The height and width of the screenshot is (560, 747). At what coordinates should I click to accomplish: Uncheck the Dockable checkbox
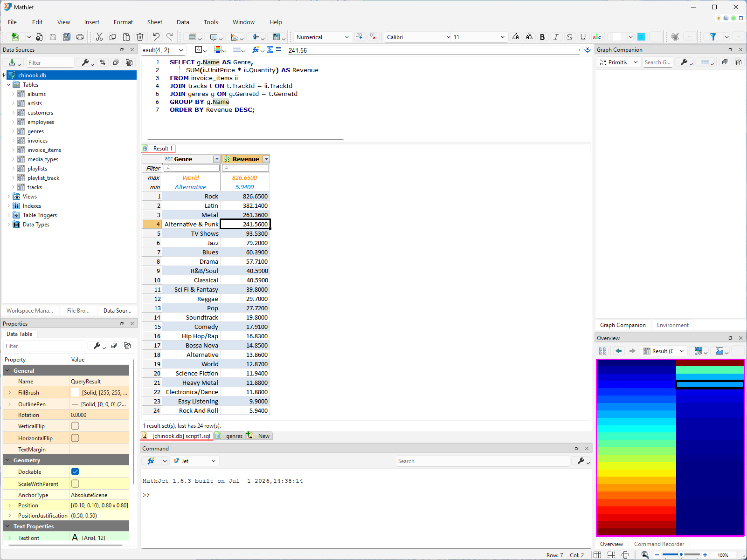[75, 471]
